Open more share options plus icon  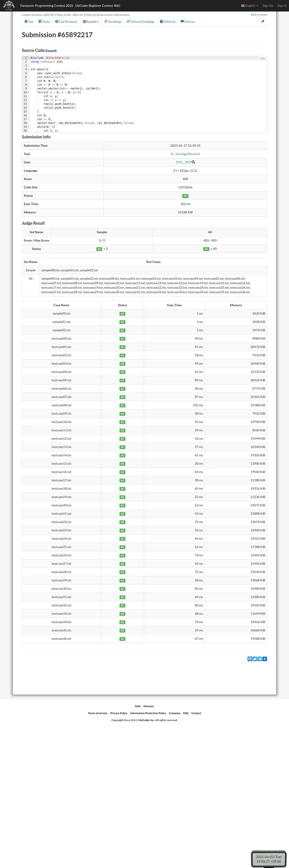pos(265,659)
